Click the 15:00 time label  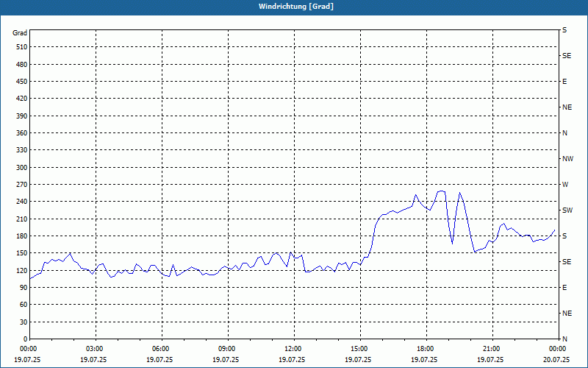pos(359,349)
